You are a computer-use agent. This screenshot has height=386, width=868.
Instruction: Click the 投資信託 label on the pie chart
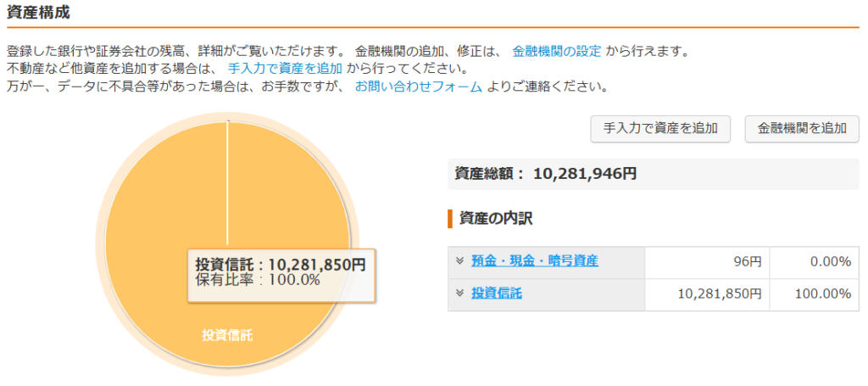coord(227,334)
